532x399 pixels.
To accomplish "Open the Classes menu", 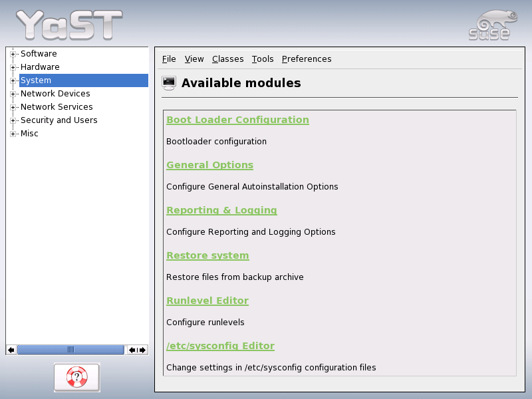I will (x=227, y=59).
